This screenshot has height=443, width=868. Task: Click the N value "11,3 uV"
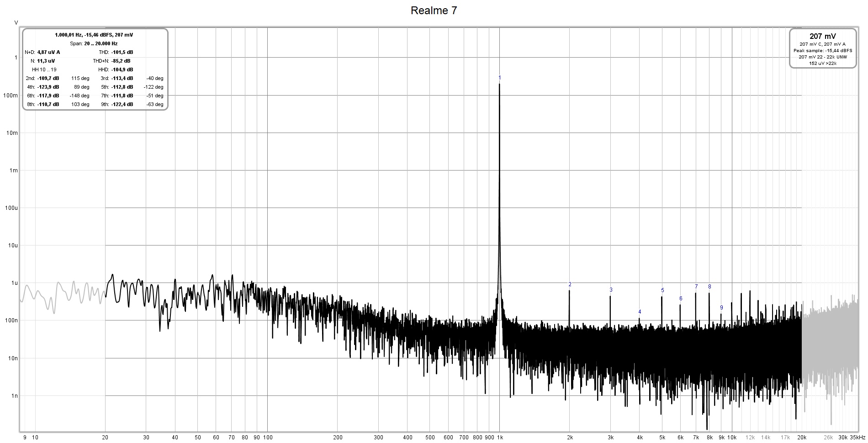46,61
